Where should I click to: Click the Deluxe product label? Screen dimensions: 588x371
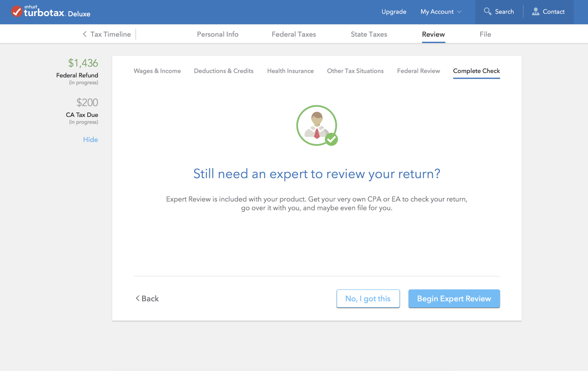click(x=79, y=14)
